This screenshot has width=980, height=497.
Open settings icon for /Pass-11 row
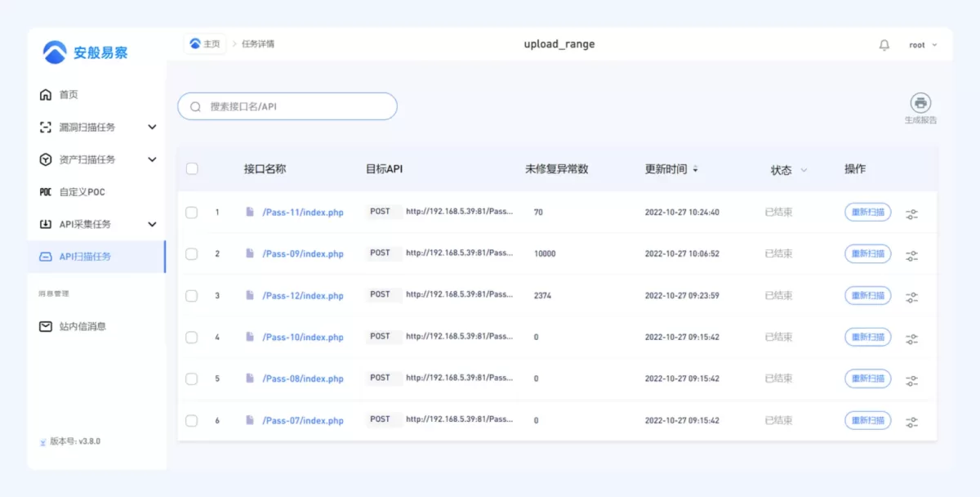[x=911, y=213]
